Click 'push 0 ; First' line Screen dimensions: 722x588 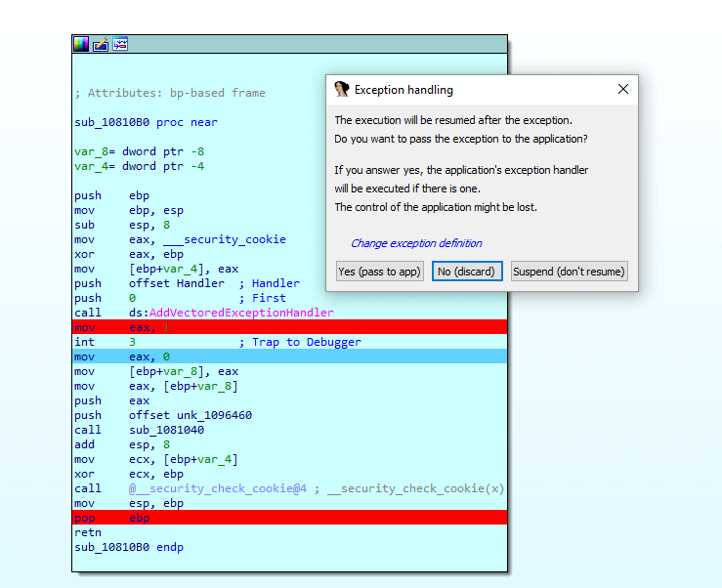[180, 298]
